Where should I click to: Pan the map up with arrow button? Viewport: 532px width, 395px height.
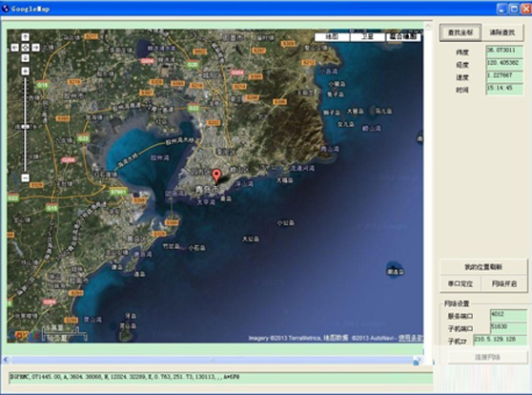pyautogui.click(x=25, y=36)
